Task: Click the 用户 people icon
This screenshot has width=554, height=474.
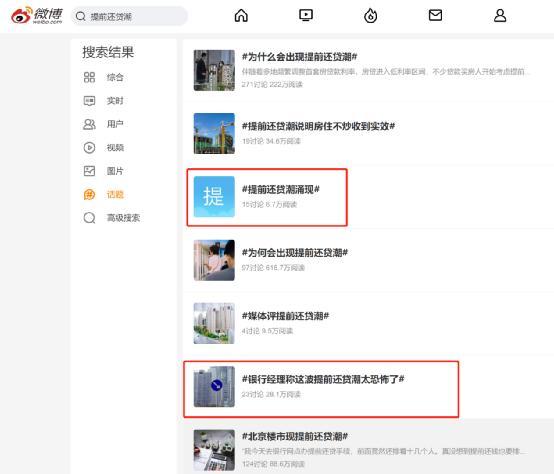Action: [89, 124]
